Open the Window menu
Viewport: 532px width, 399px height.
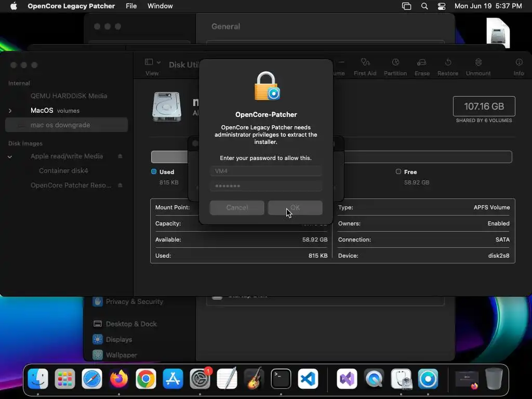[x=160, y=6]
